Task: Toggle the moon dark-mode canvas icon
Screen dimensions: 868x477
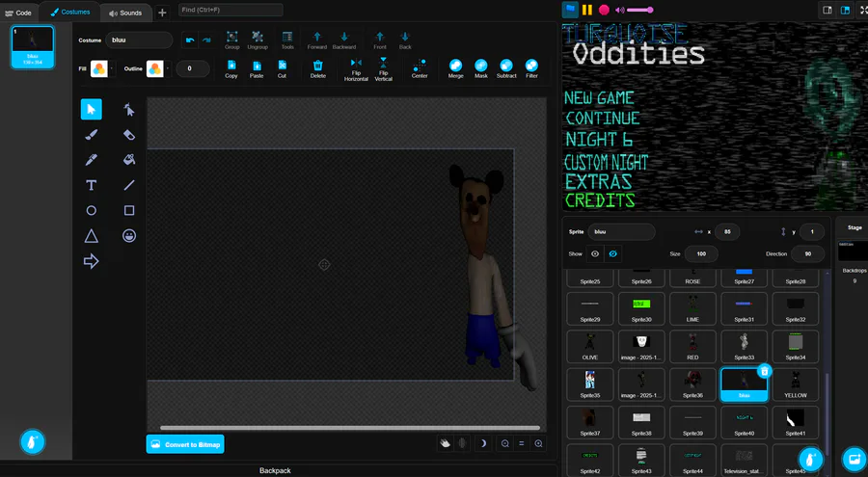Action: 483,443
